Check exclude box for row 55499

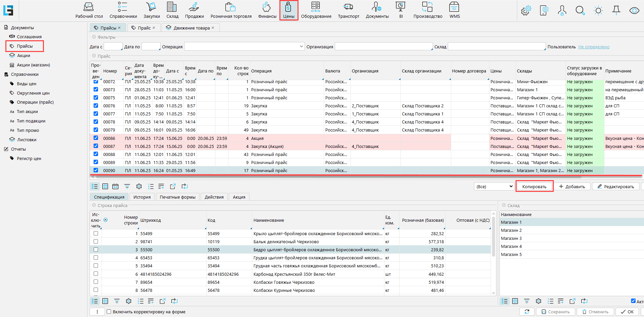tap(96, 233)
